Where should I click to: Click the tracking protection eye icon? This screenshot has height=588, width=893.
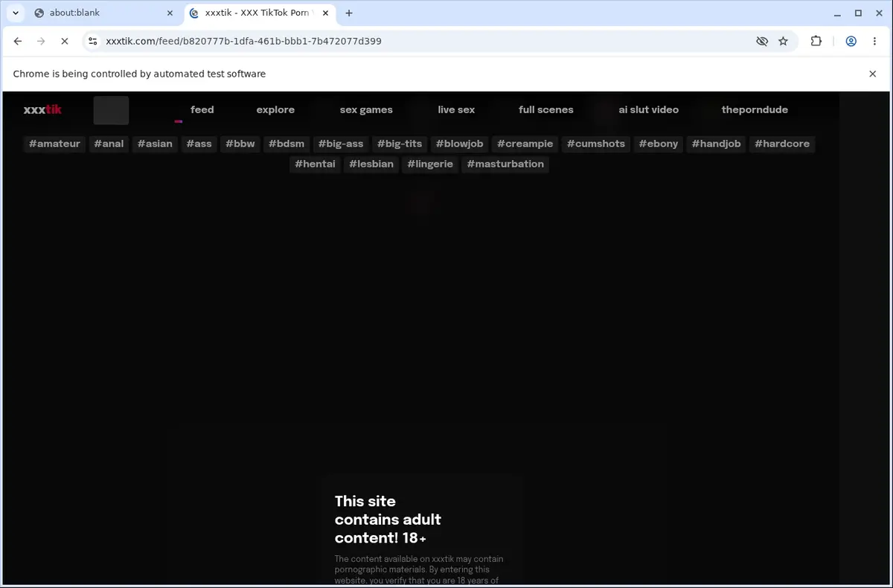click(x=762, y=42)
